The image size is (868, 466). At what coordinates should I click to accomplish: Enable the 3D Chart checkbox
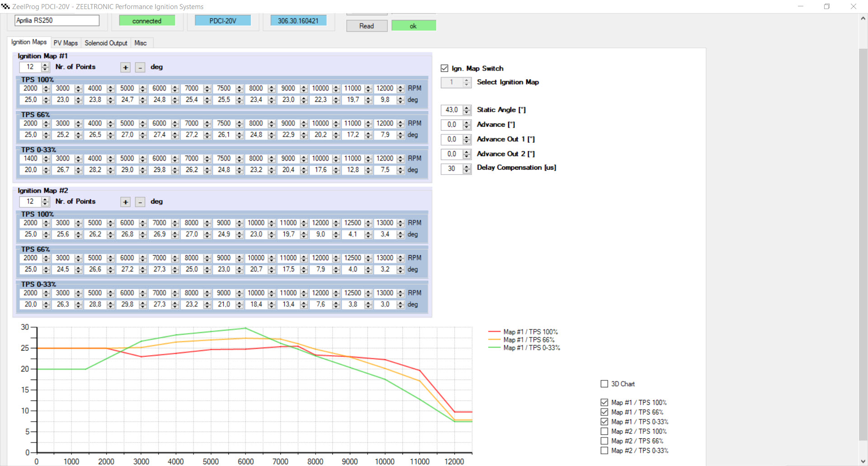604,384
